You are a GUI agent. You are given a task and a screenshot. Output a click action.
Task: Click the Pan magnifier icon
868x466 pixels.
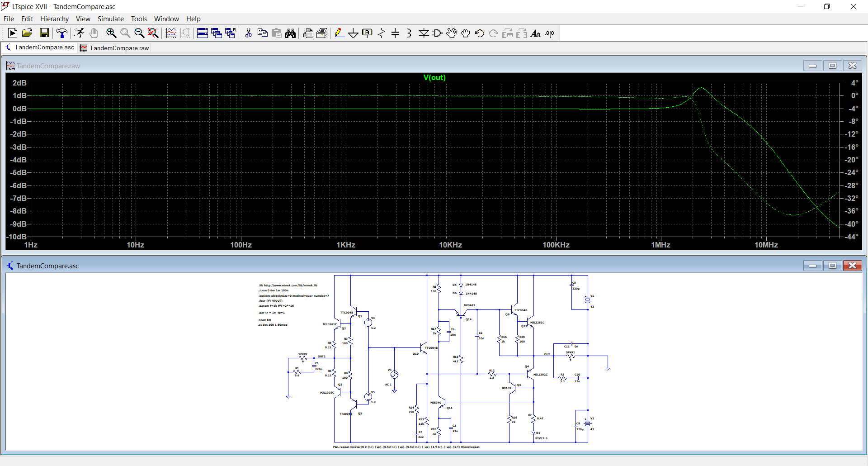(x=125, y=33)
